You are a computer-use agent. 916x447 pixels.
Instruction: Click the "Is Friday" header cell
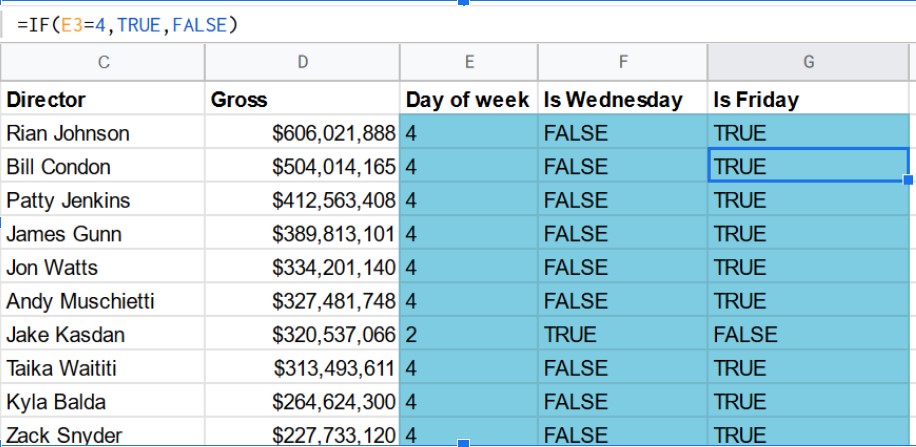coord(808,100)
